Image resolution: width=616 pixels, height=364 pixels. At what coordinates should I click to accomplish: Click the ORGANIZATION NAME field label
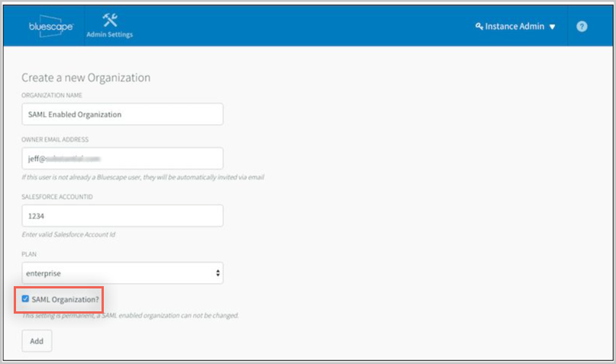[52, 95]
